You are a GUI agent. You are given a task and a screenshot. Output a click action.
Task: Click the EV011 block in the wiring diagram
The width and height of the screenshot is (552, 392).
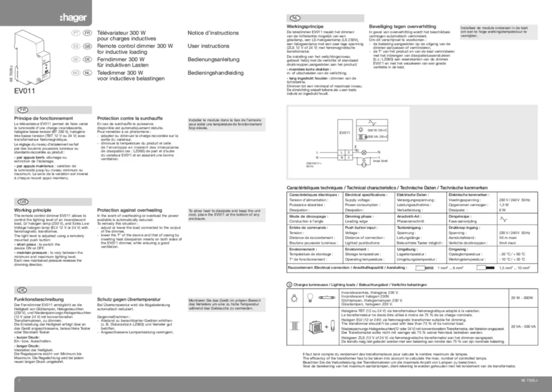(x=344, y=132)
